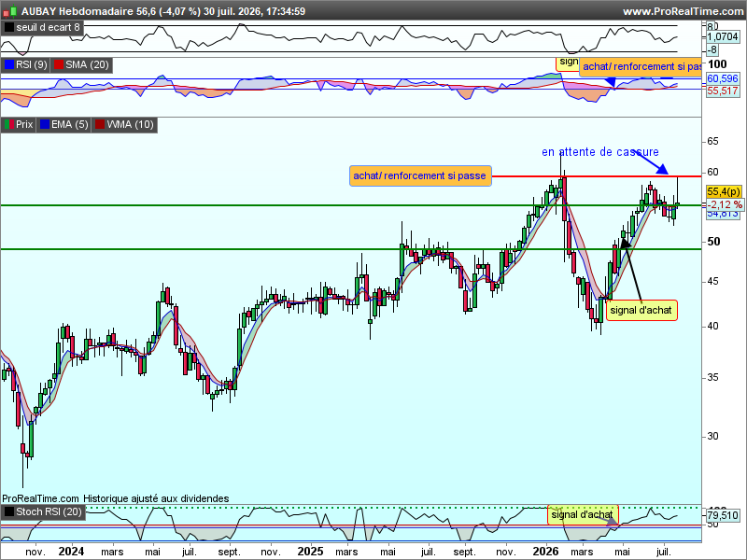The height and width of the screenshot is (560, 747).
Task: Open the seuil d ecart 8 indicator label
Action: coord(49,28)
